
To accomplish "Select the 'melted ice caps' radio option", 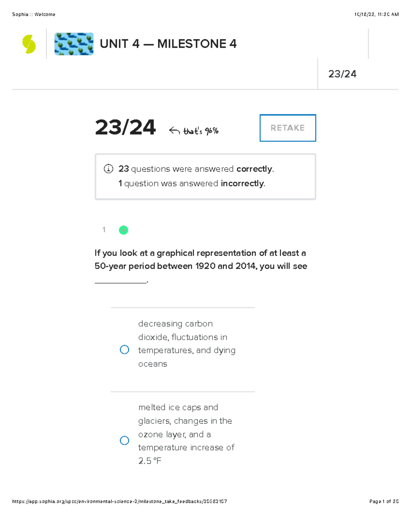I will pyautogui.click(x=124, y=441).
